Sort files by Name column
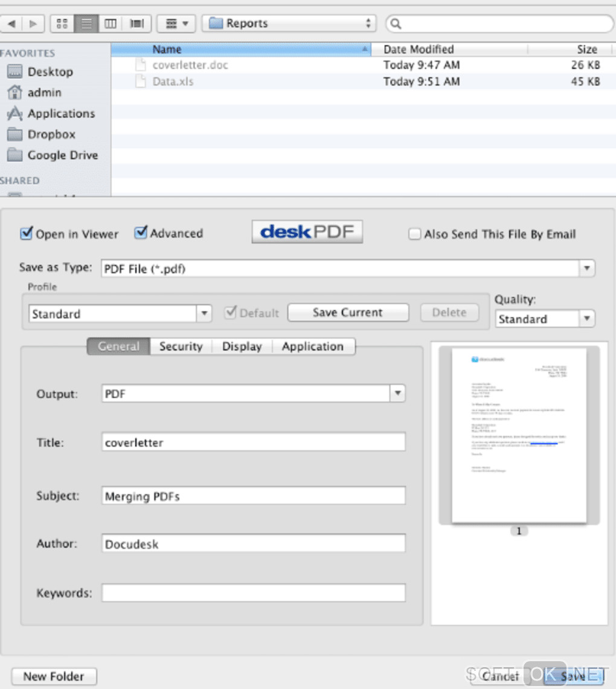The width and height of the screenshot is (616, 689). (241, 49)
